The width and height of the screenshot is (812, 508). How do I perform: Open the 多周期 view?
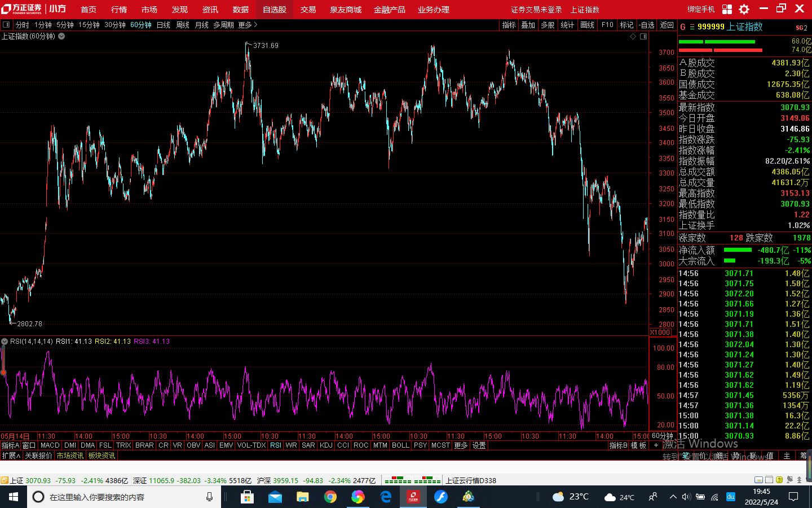223,25
